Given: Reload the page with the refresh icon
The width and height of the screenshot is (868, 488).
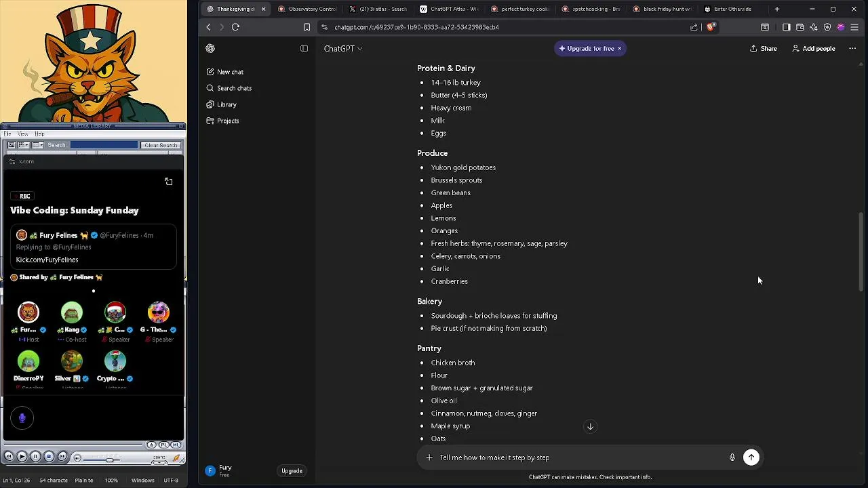Looking at the screenshot, I should [x=235, y=27].
